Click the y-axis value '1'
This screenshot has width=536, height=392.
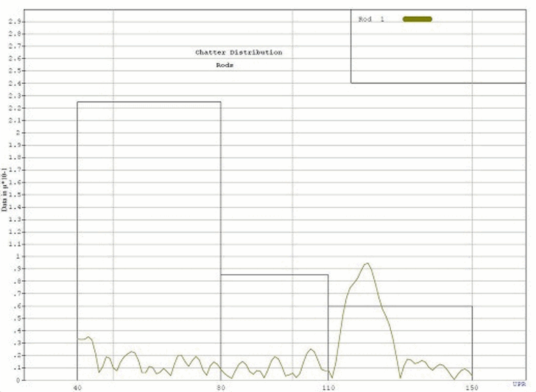pyautogui.click(x=18, y=257)
